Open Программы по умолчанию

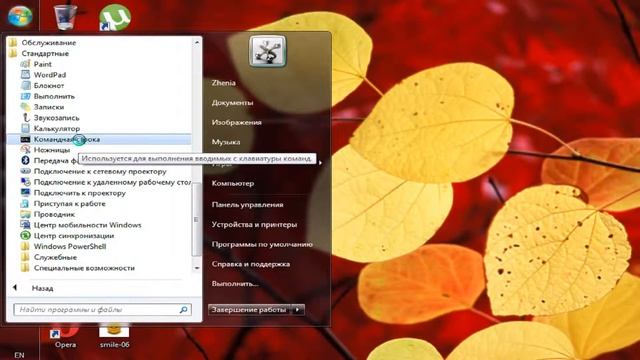tap(262, 244)
